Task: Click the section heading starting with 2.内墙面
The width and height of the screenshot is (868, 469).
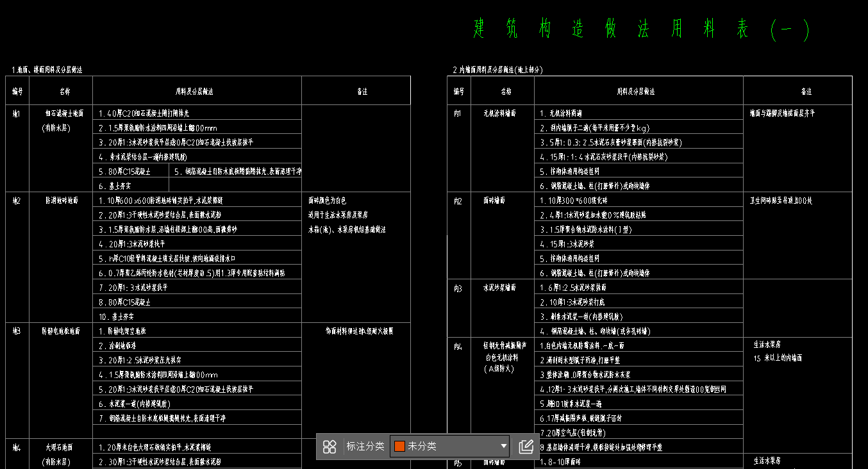Action: pos(497,69)
